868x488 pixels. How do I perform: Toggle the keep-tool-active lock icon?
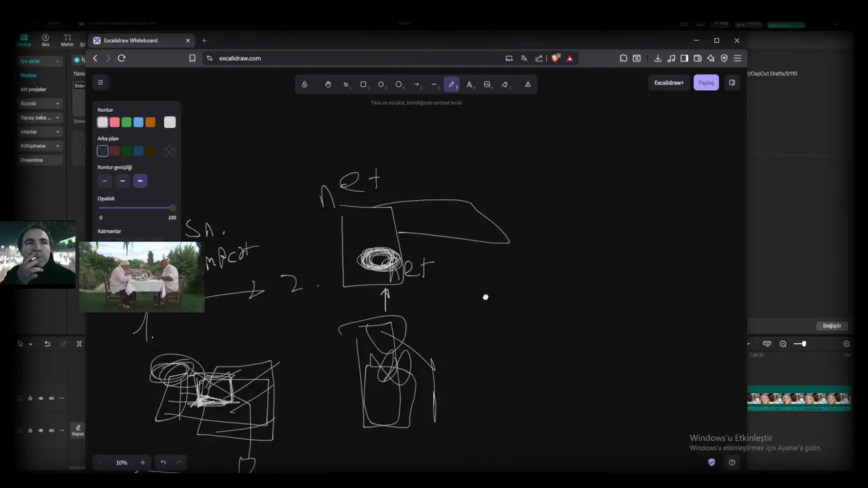tap(304, 85)
